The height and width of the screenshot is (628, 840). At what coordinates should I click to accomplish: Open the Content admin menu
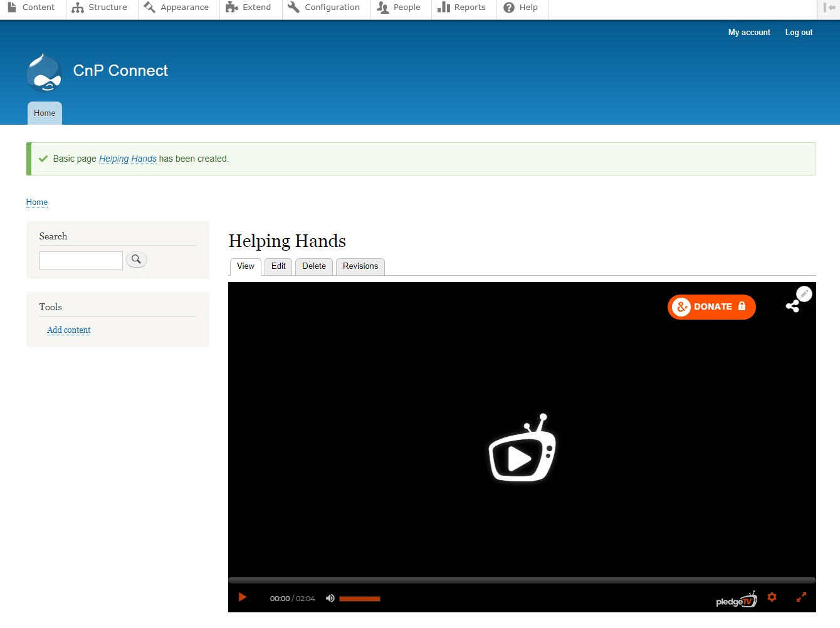tap(31, 8)
